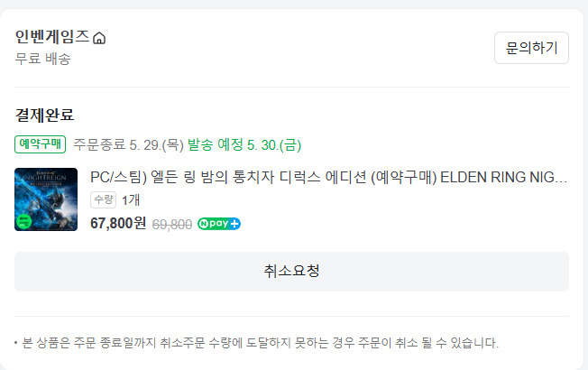Screen dimensions: 588x370
Task: Open the 인벤게임즈 store name
Action: pyautogui.click(x=52, y=37)
